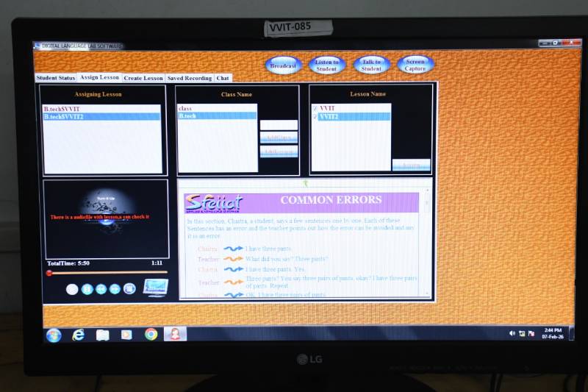Open the Screen Capture tool

pyautogui.click(x=415, y=65)
